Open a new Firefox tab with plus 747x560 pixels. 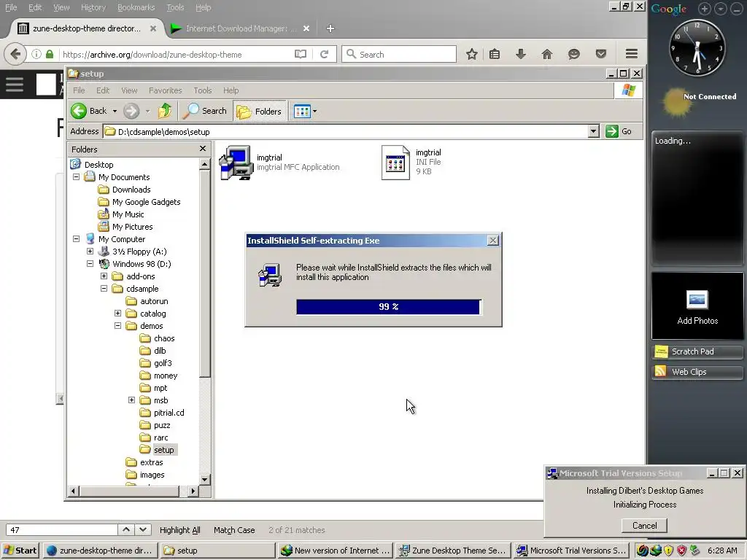[x=330, y=28]
